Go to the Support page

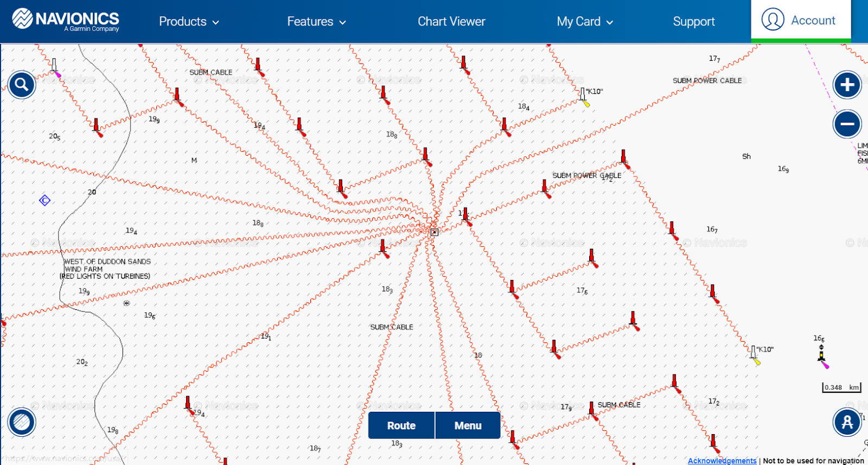694,22
